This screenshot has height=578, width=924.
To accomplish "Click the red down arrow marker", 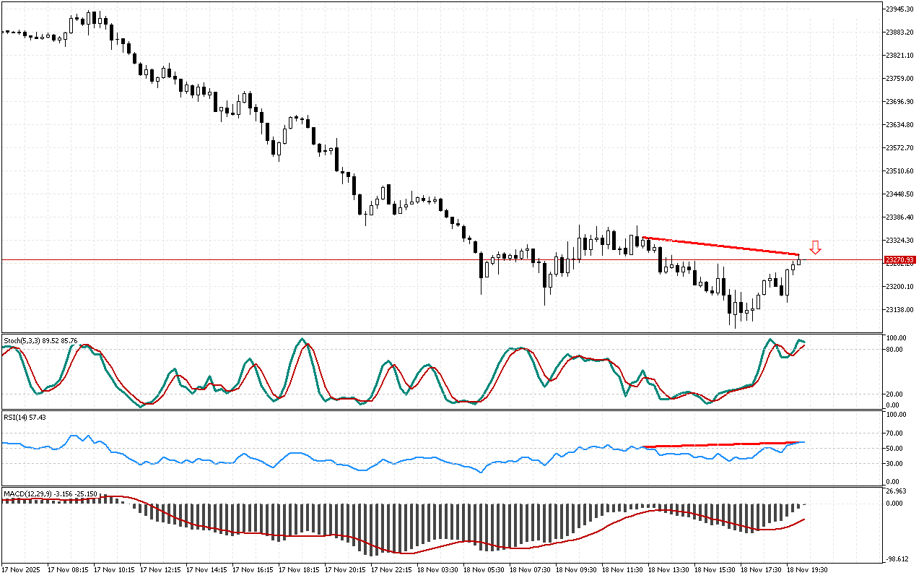I will point(815,248).
